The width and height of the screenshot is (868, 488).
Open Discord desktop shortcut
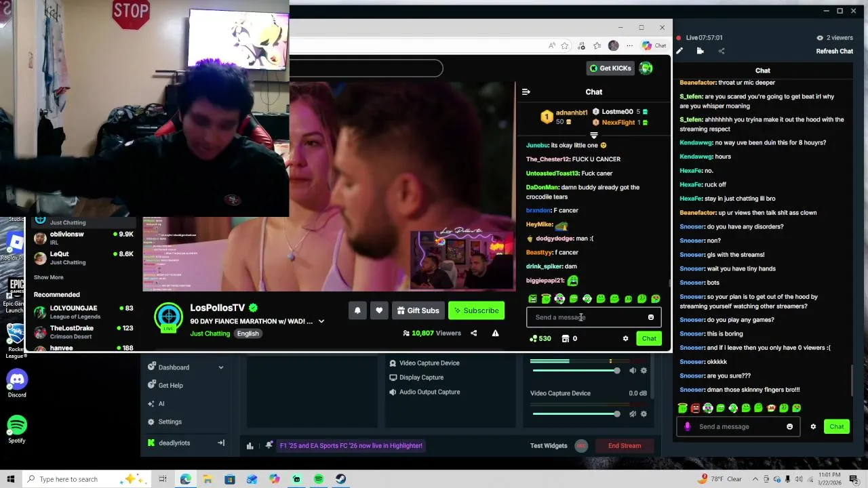pyautogui.click(x=17, y=384)
